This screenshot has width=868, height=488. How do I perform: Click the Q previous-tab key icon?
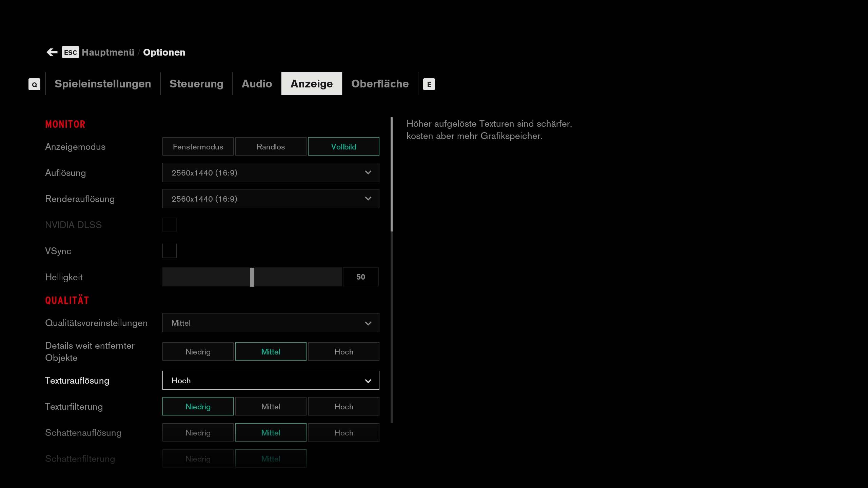click(34, 84)
